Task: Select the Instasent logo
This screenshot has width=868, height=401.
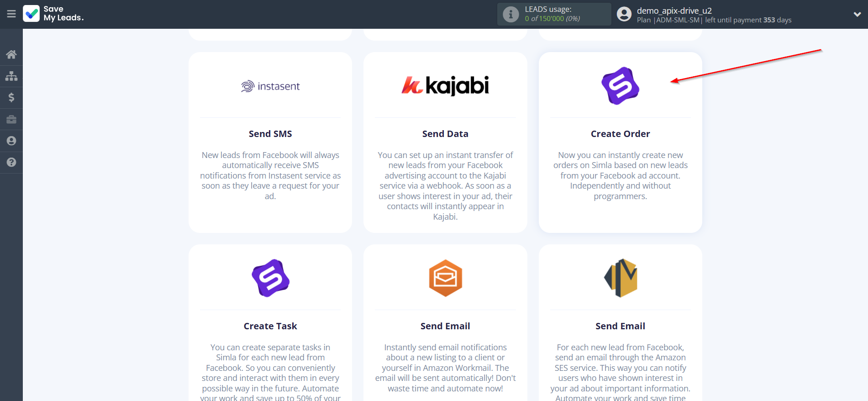Action: pyautogui.click(x=270, y=86)
